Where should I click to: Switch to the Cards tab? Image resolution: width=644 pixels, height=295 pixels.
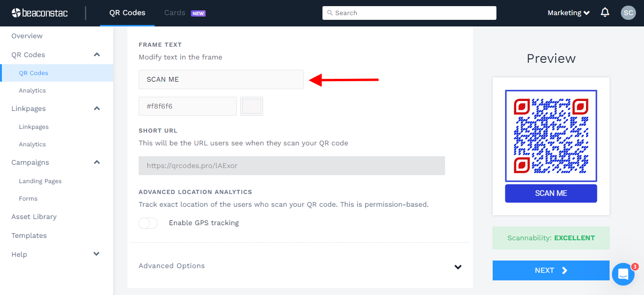175,13
